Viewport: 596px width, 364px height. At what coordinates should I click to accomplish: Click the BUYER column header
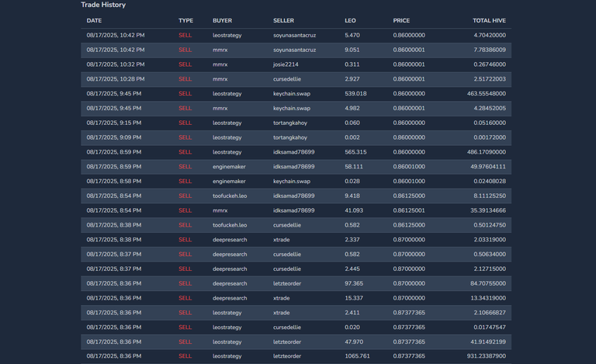point(223,20)
